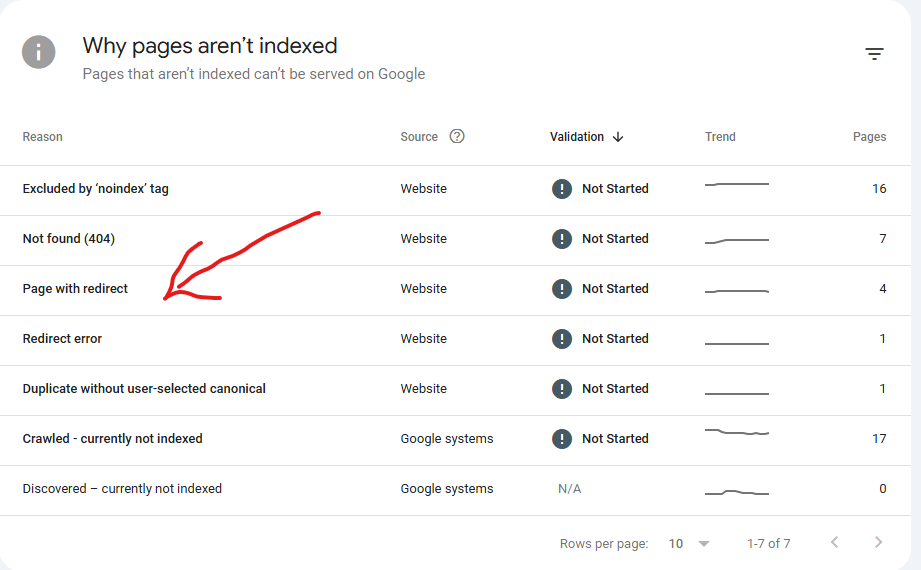Open the Page with redirect reason
921x570 pixels.
(75, 289)
